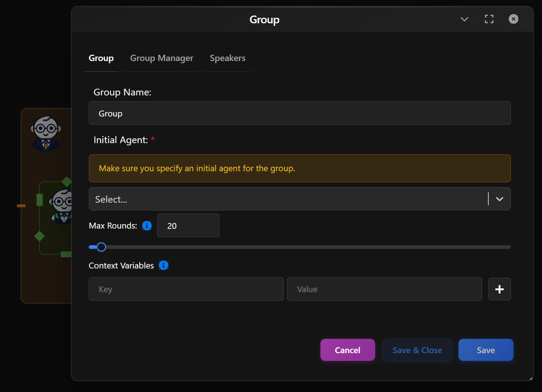This screenshot has width=542, height=392.
Task: Click the Context Variables info icon
Action: (164, 265)
